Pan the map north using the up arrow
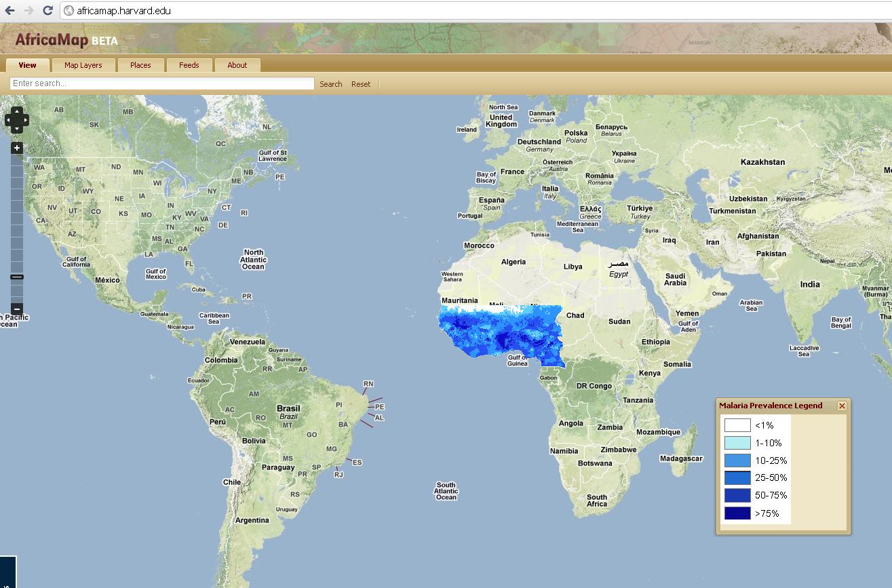Image resolution: width=892 pixels, height=588 pixels. [17, 112]
